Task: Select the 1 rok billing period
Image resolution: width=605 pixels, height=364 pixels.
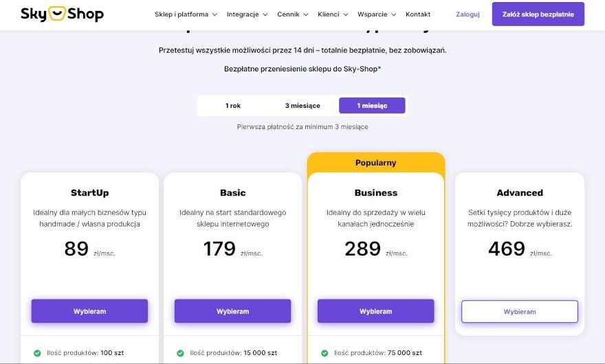Action: coord(233,106)
